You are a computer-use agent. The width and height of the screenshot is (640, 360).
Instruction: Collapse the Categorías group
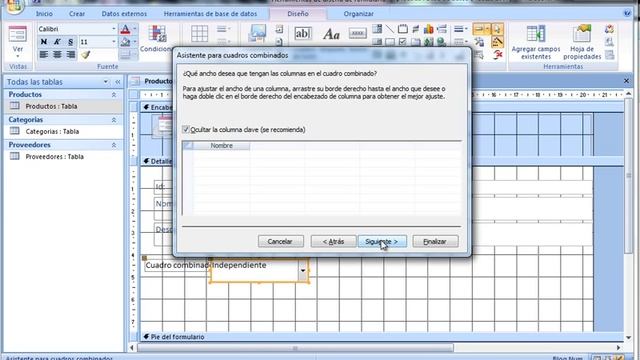(114, 120)
